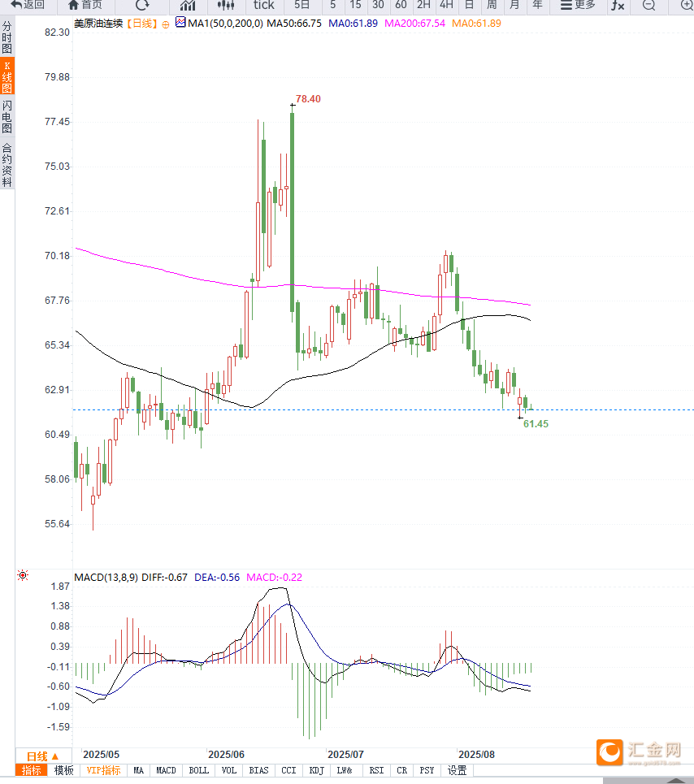Viewport: 694px width, 784px height.
Task: Click the 美原油连续 instrument name
Action: 98,24
